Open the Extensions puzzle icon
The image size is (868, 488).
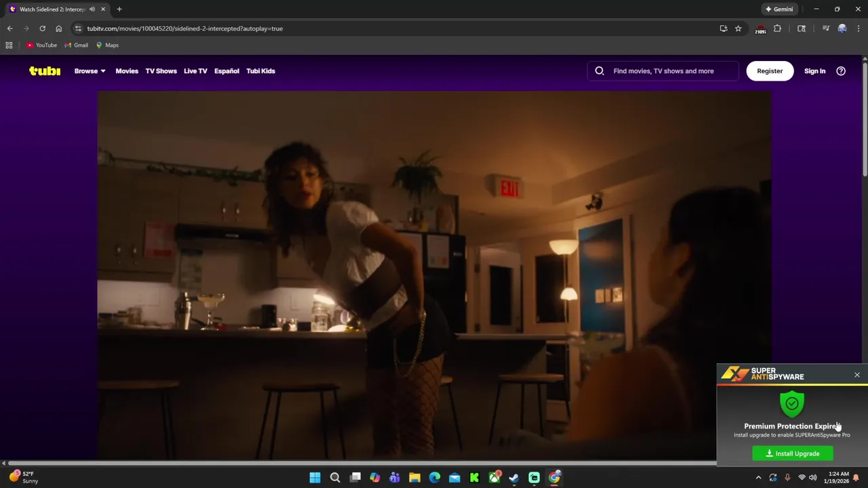778,28
